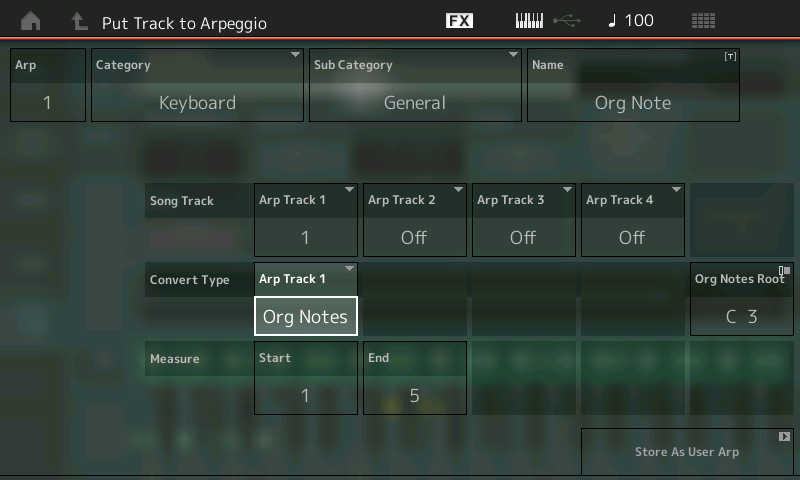Click the USB connection icon

[567, 21]
